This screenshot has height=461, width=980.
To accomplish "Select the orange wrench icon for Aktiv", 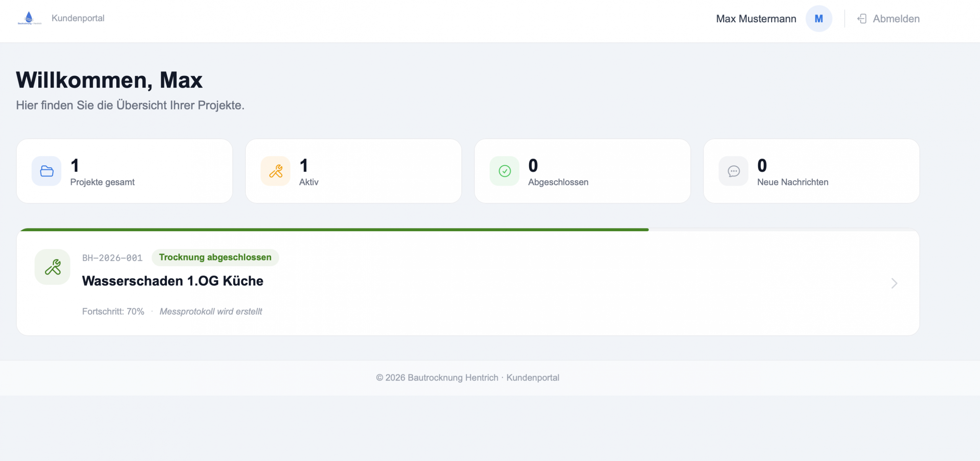I will click(275, 171).
